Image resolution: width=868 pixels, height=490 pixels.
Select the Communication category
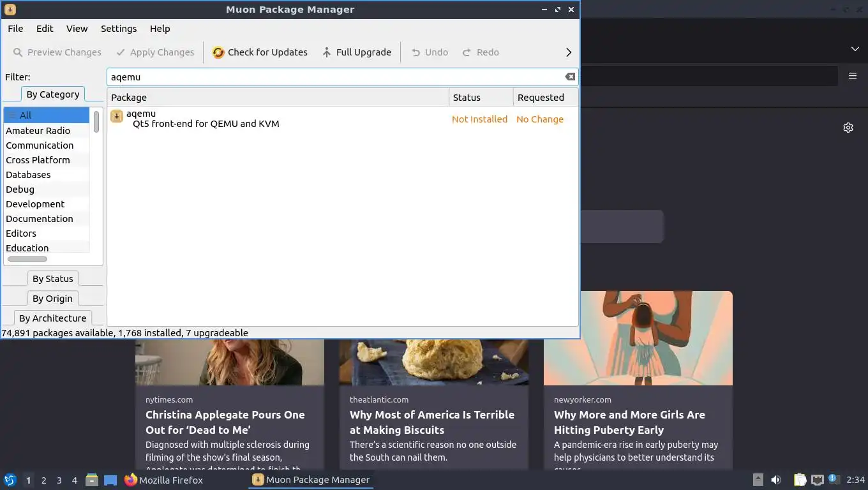(x=47, y=145)
